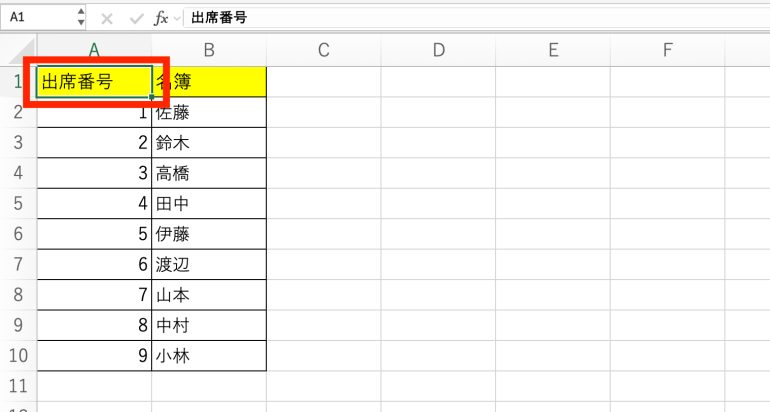Image resolution: width=770 pixels, height=412 pixels.
Task: Select column A header
Action: point(94,50)
